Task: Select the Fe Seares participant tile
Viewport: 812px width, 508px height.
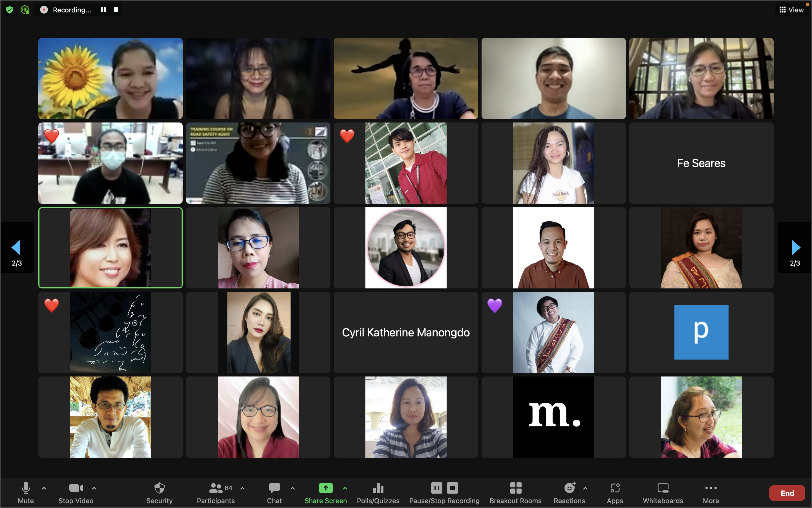Action: 701,163
